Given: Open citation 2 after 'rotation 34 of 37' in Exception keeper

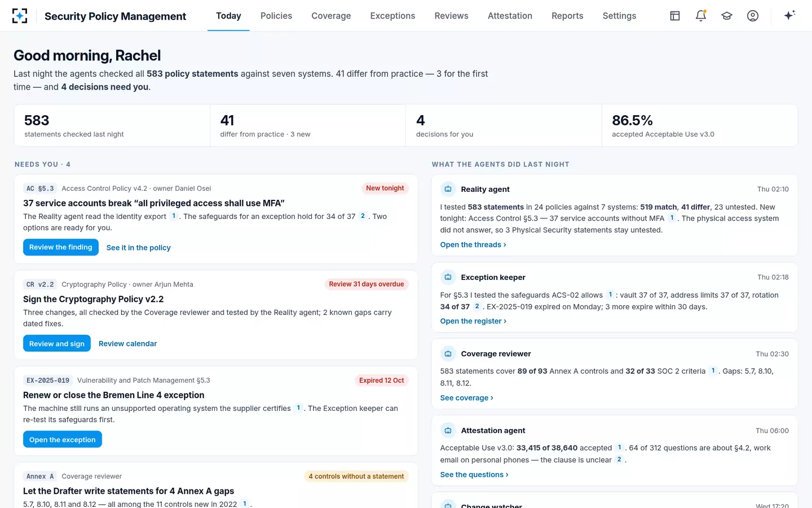Looking at the screenshot, I should click(x=477, y=306).
